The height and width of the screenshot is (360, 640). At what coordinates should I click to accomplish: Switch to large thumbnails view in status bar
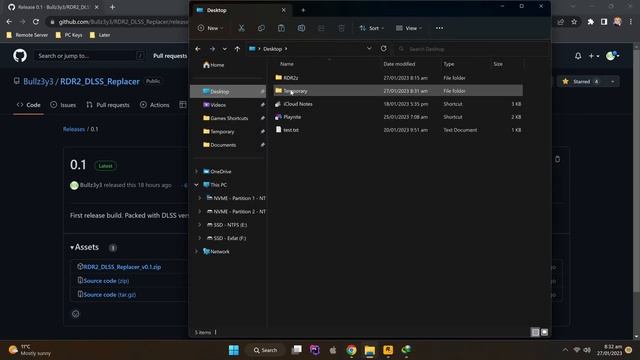click(x=544, y=332)
